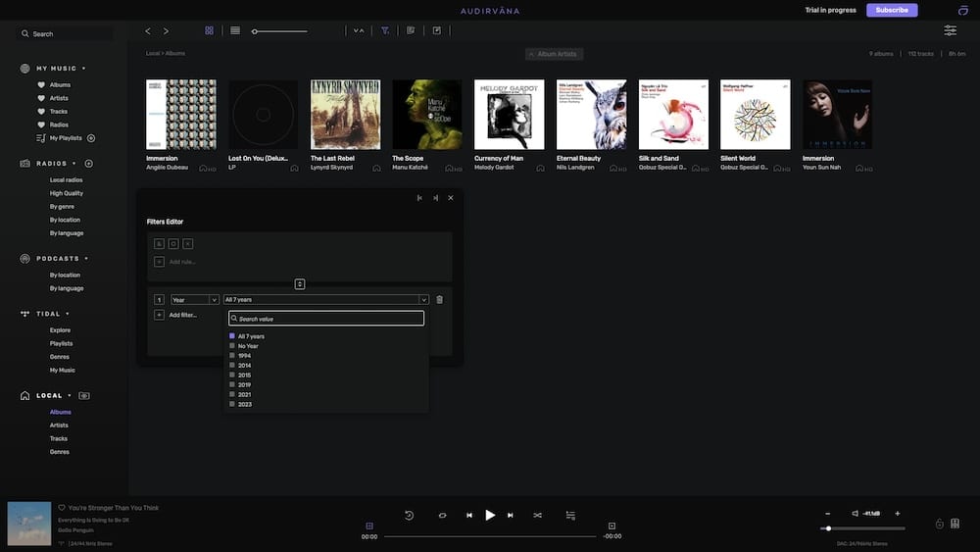Open the audio settings sliders icon
The width and height of the screenshot is (980, 552).
(x=950, y=30)
